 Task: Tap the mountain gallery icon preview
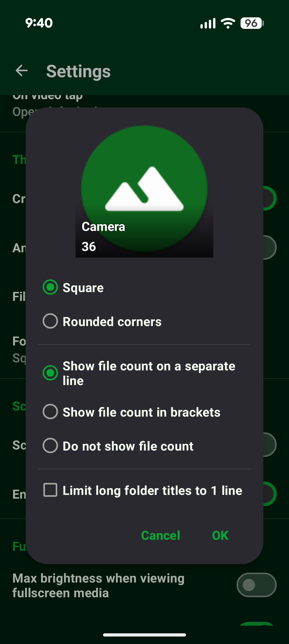pos(144,189)
